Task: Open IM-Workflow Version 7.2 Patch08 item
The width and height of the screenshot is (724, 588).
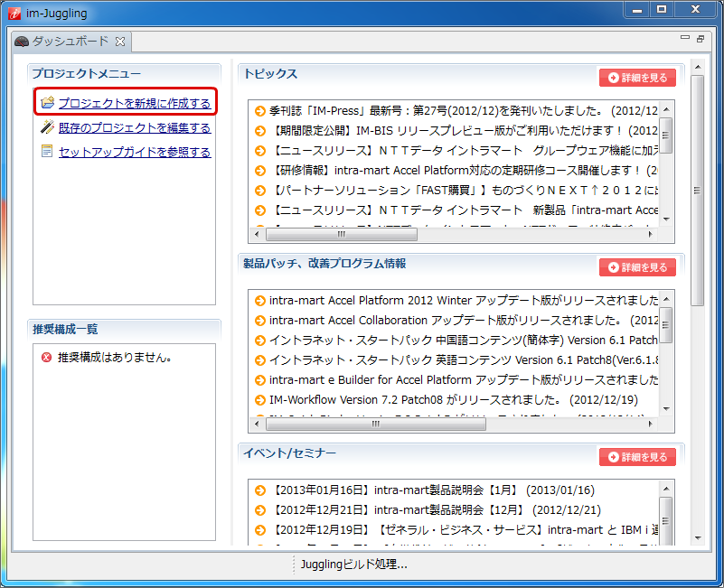Action: click(x=454, y=400)
